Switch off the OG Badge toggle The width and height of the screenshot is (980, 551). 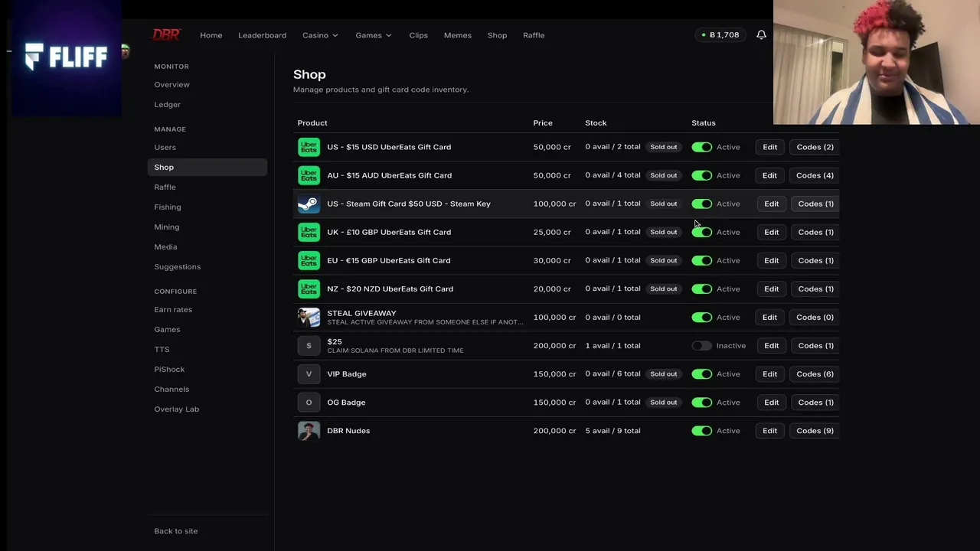701,402
